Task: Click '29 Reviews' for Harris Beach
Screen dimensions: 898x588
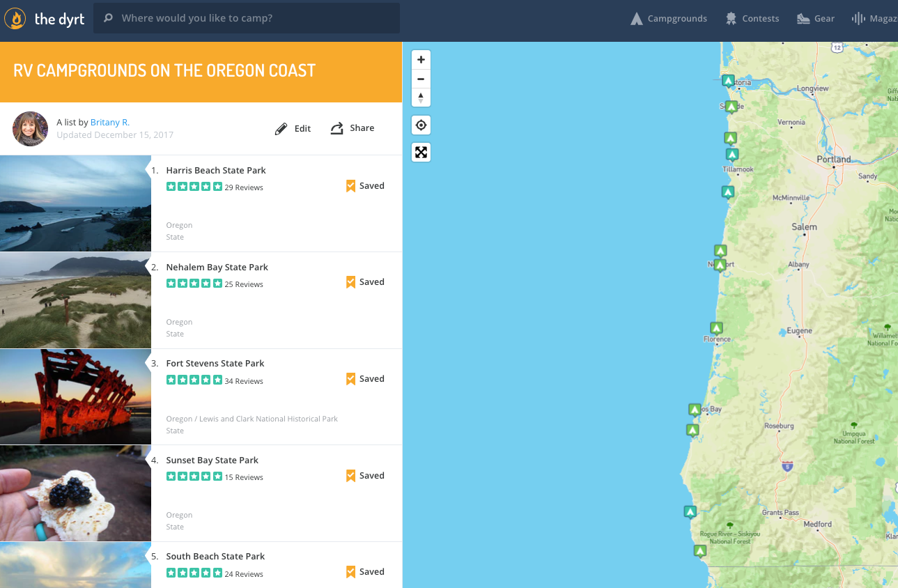Action: click(x=244, y=187)
